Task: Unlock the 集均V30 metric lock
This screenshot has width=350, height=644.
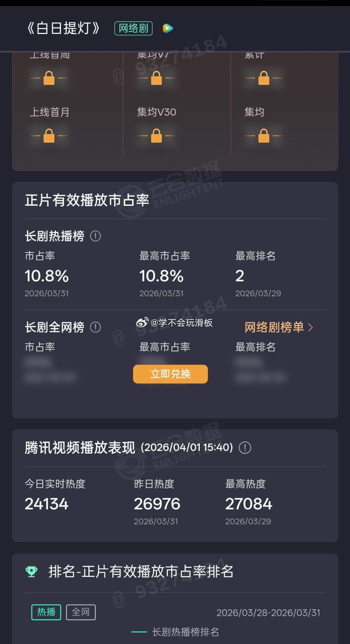Action: tap(156, 135)
